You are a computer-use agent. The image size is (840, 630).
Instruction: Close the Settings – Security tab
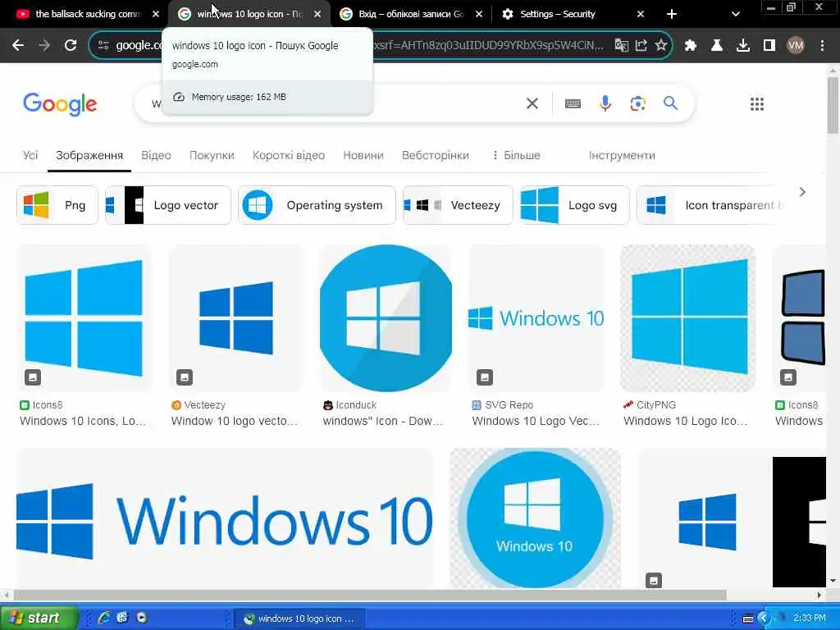pyautogui.click(x=640, y=14)
